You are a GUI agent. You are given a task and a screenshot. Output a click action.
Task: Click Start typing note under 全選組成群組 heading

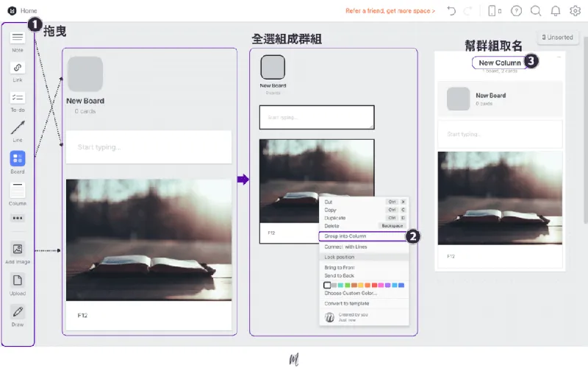(x=317, y=117)
